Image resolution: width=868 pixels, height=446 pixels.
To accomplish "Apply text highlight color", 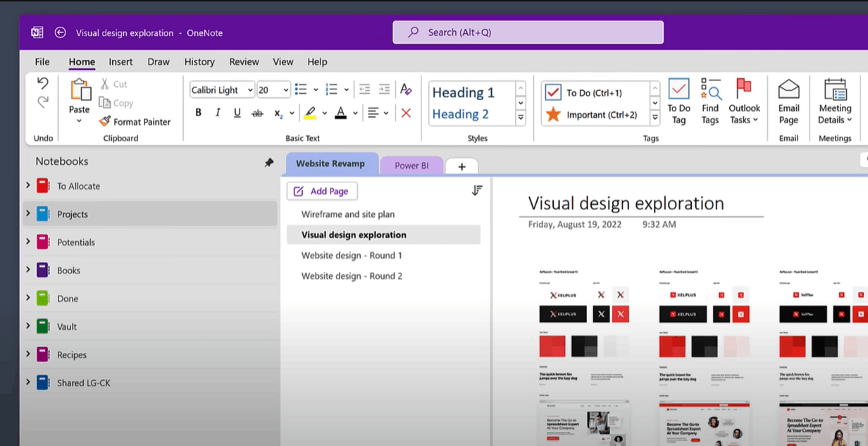I will [x=309, y=113].
